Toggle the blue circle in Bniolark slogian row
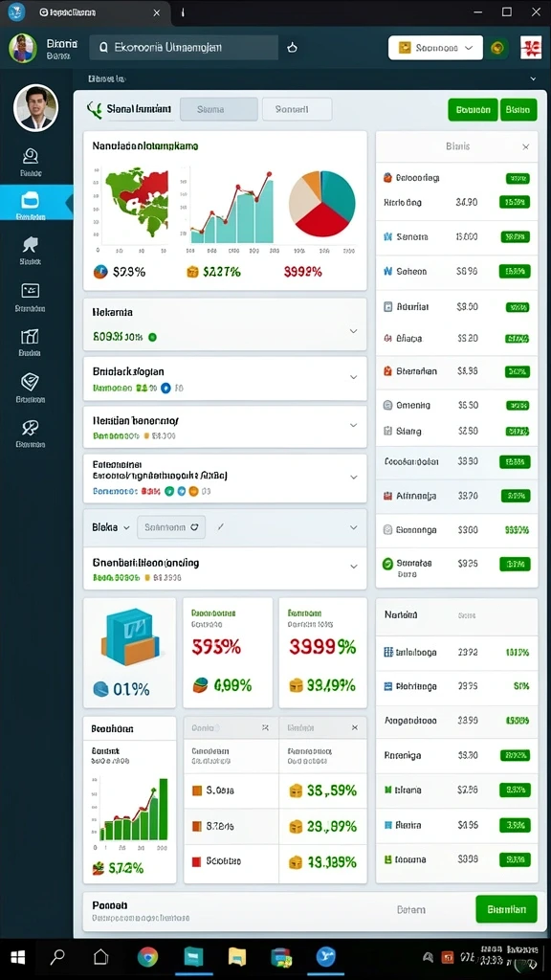This screenshot has width=551, height=980. point(165,389)
